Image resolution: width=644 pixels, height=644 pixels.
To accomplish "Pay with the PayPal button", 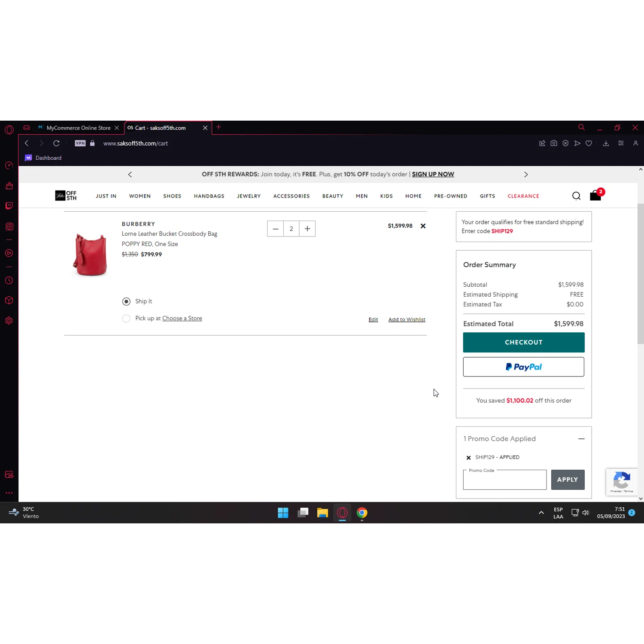I will tap(523, 367).
